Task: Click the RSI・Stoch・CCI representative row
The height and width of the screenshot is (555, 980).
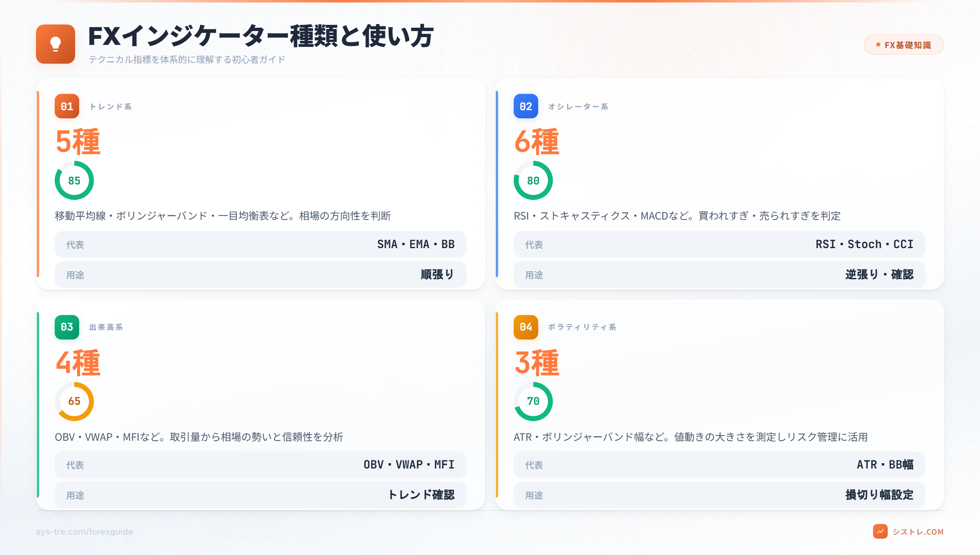Action: pyautogui.click(x=719, y=244)
